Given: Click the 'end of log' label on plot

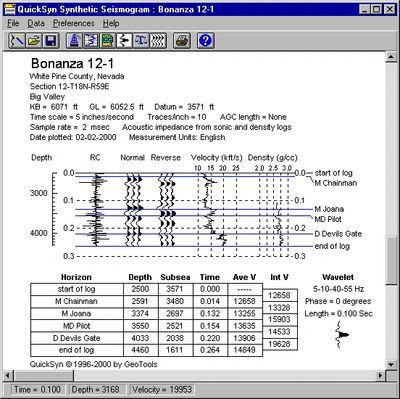Looking at the screenshot, I should [x=332, y=246].
